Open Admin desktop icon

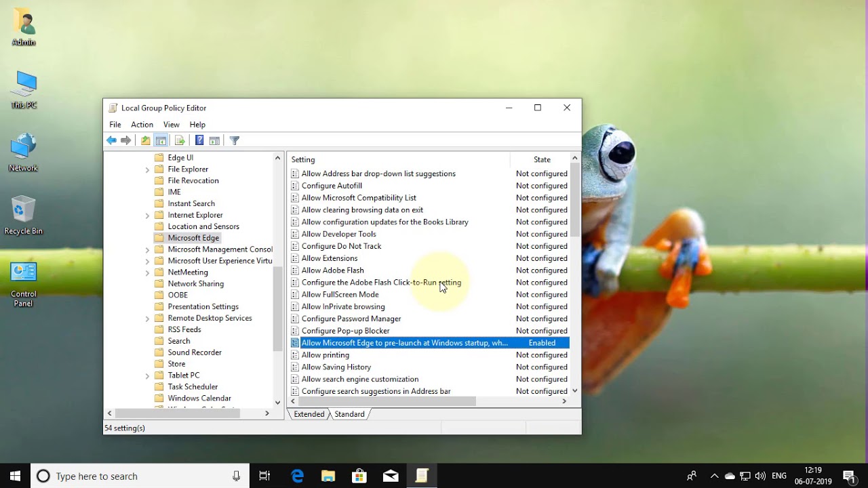click(x=24, y=28)
